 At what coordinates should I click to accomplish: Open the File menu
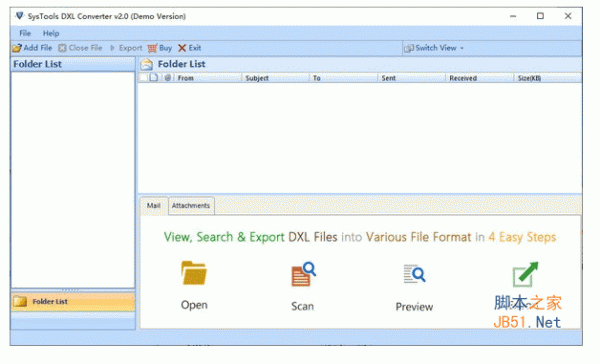[25, 33]
